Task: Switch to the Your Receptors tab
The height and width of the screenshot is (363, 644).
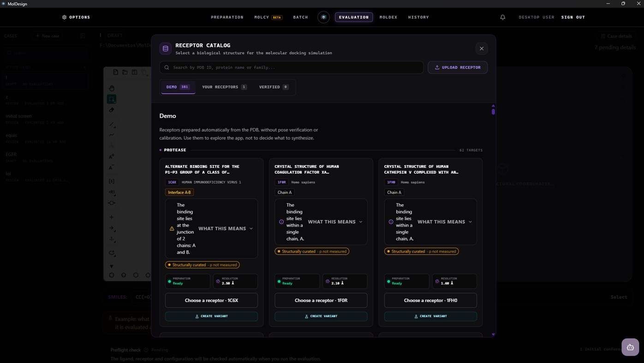Action: (x=224, y=87)
